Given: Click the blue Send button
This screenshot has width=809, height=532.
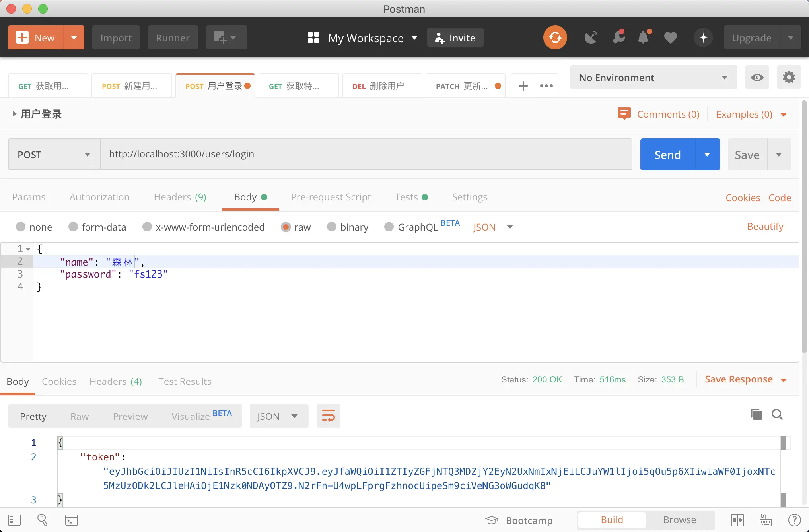Looking at the screenshot, I should [667, 155].
